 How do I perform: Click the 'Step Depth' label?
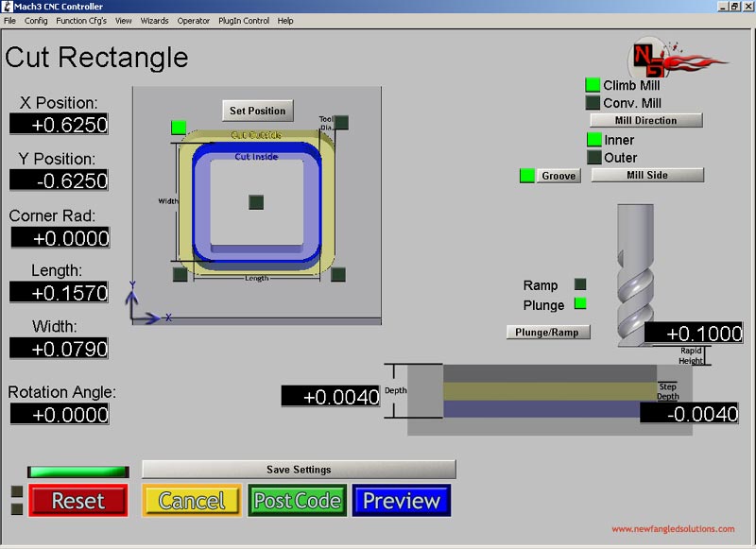pyautogui.click(x=668, y=391)
